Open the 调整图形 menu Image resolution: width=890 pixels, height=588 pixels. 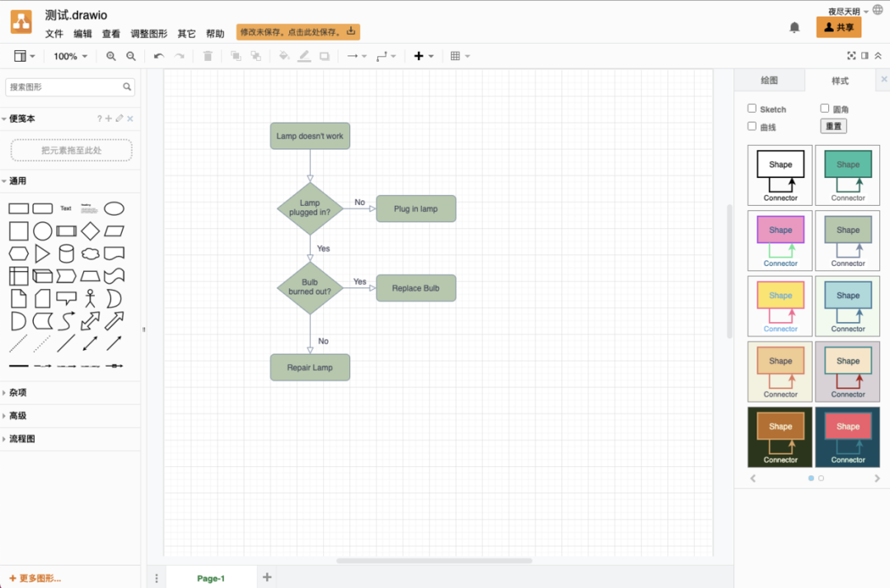coord(148,34)
